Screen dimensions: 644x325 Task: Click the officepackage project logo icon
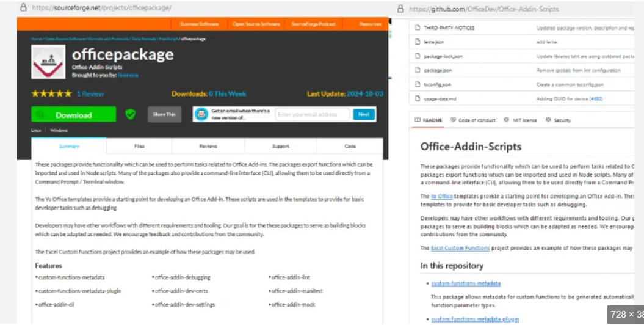48,62
